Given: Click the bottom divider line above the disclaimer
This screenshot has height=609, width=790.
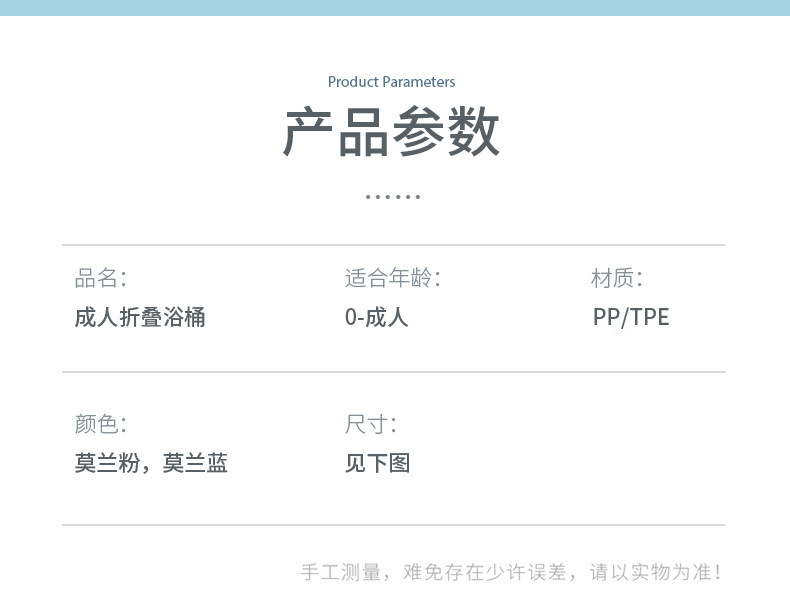Looking at the screenshot, I should click(393, 525).
